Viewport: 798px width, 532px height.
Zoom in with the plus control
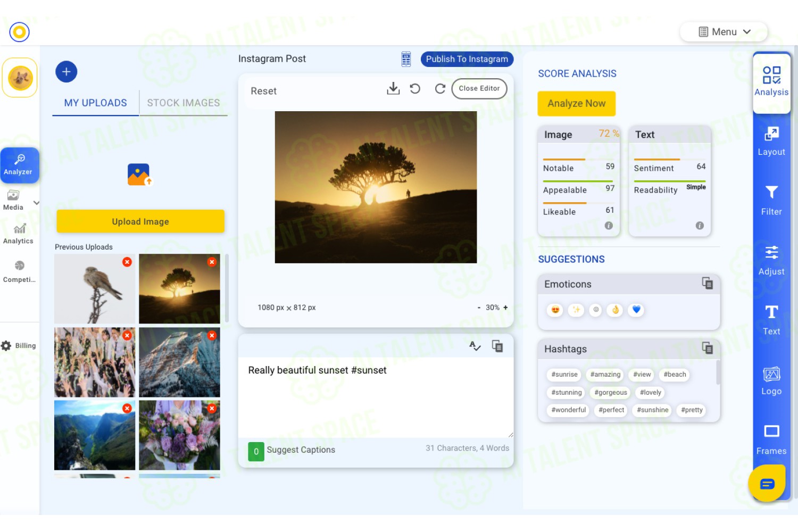(505, 307)
